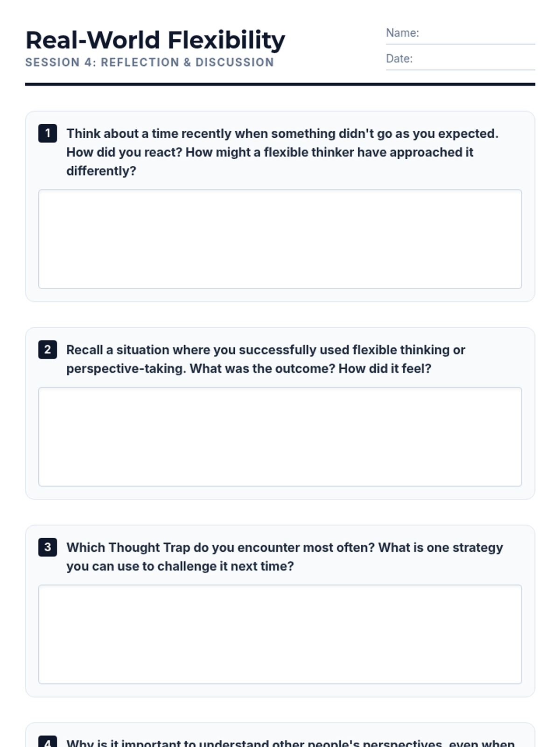
Task: Click the Real-World Flexibility title
Action: [x=155, y=40]
